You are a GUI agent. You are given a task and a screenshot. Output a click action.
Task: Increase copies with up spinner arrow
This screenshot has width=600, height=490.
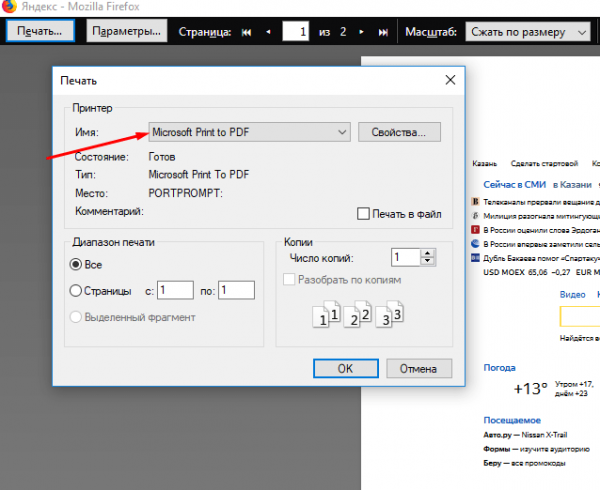(x=427, y=253)
